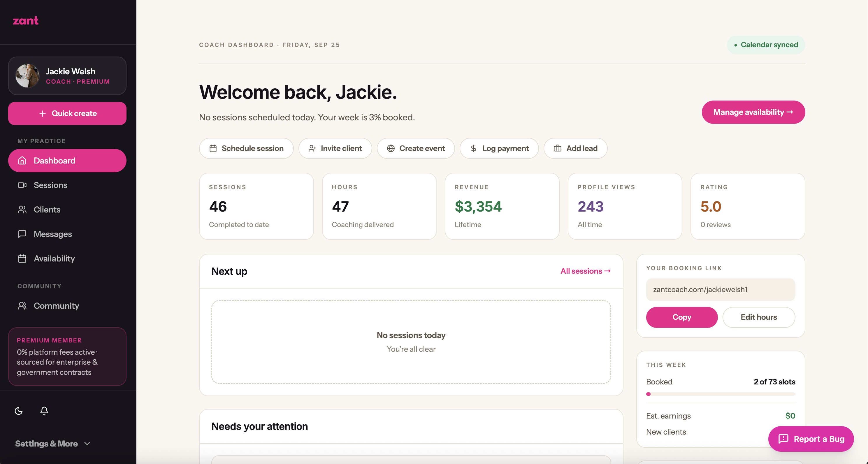Click the booking link field
This screenshot has height=464, width=868.
[721, 289]
